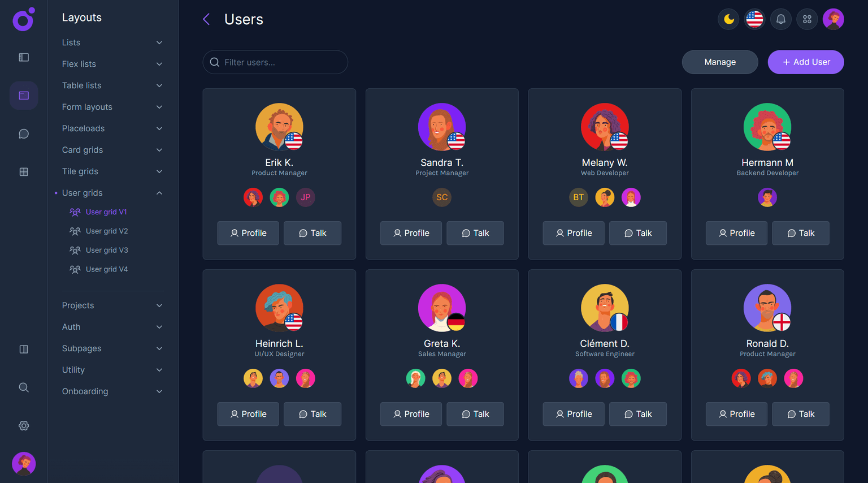Screen dimensions: 868x483
Task: Expand the Table lists menu
Action: point(112,85)
